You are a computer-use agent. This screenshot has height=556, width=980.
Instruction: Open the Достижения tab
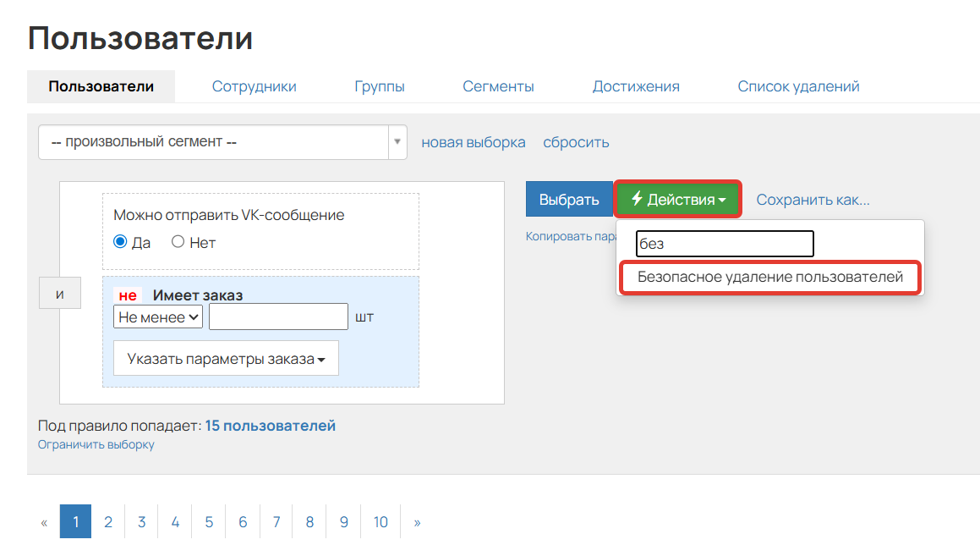click(x=636, y=85)
